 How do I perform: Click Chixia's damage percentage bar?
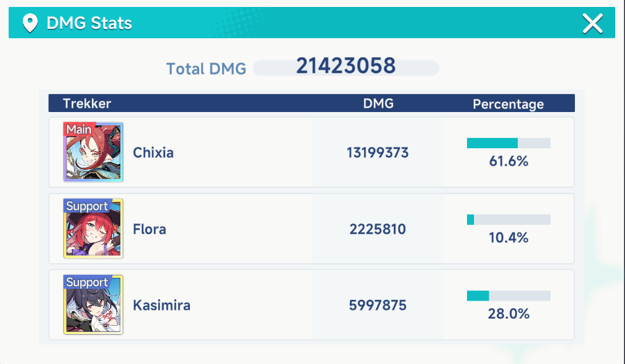[508, 143]
